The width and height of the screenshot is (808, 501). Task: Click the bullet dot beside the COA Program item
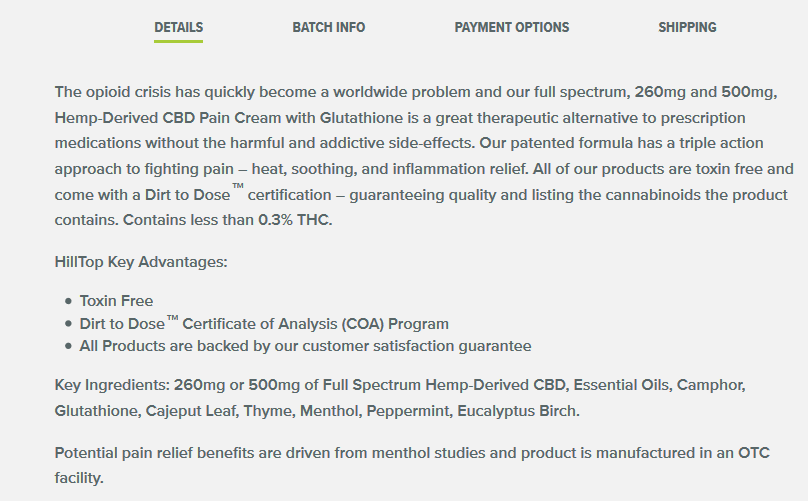coord(69,324)
